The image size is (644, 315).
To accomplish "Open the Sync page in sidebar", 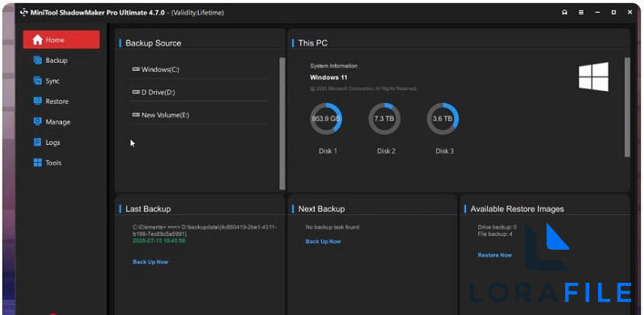I will click(47, 81).
